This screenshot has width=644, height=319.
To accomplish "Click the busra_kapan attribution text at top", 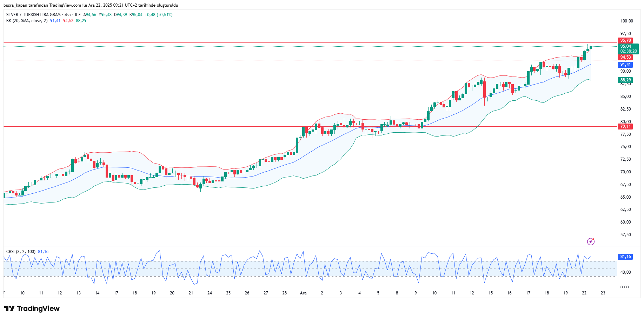I will click(91, 5).
